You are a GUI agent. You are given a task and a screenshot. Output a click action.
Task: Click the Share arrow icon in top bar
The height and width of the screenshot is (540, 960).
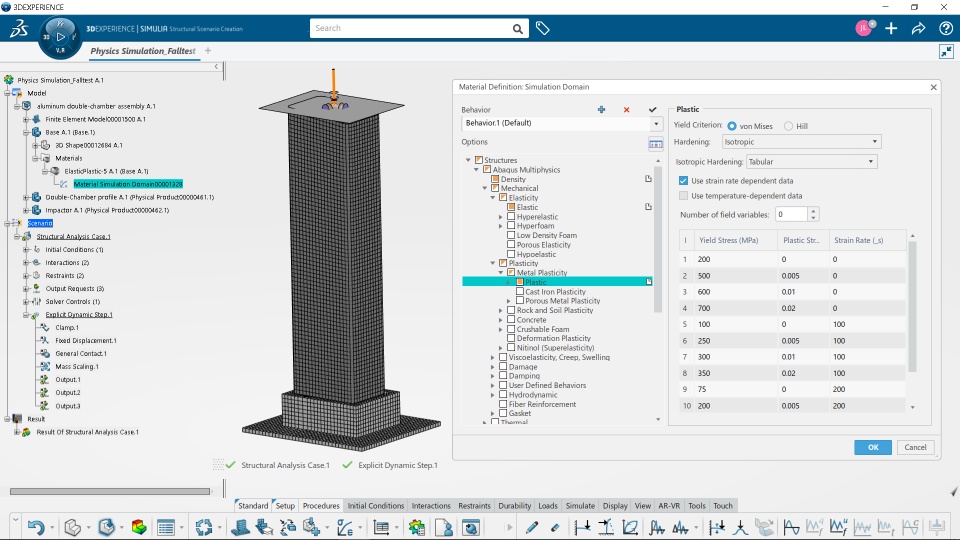point(918,28)
